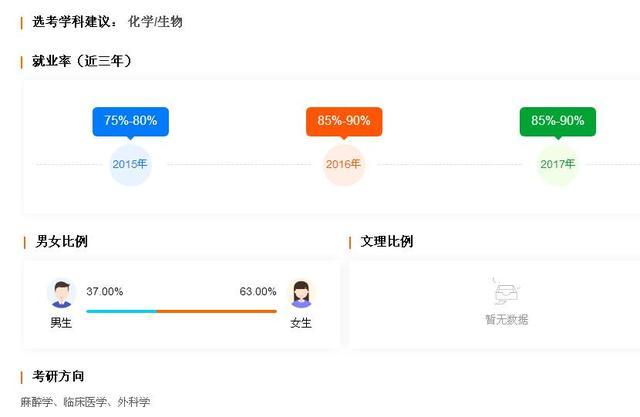Screen dimensions: 640x417
Task: Click the 考研方向 section heading
Action: [x=58, y=376]
